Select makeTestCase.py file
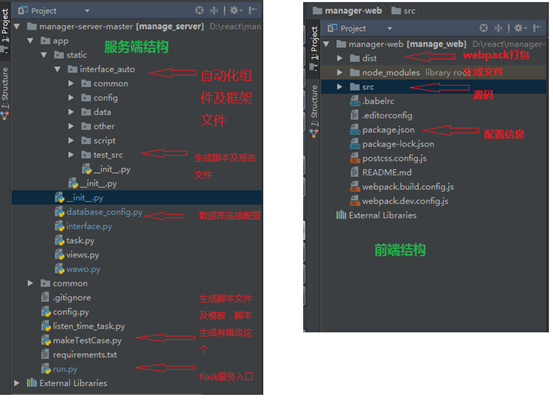The width and height of the screenshot is (553, 401). (81, 340)
